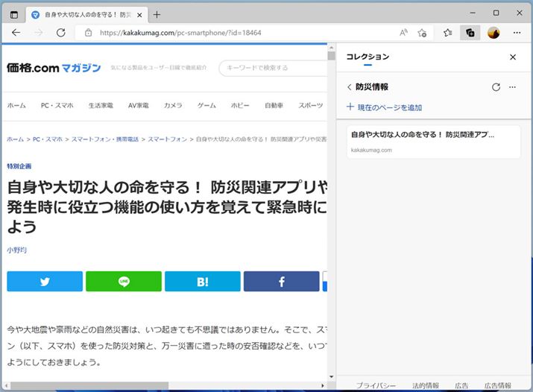533x392 pixels.
Task: Add page to favorites star icon
Action: click(423, 33)
